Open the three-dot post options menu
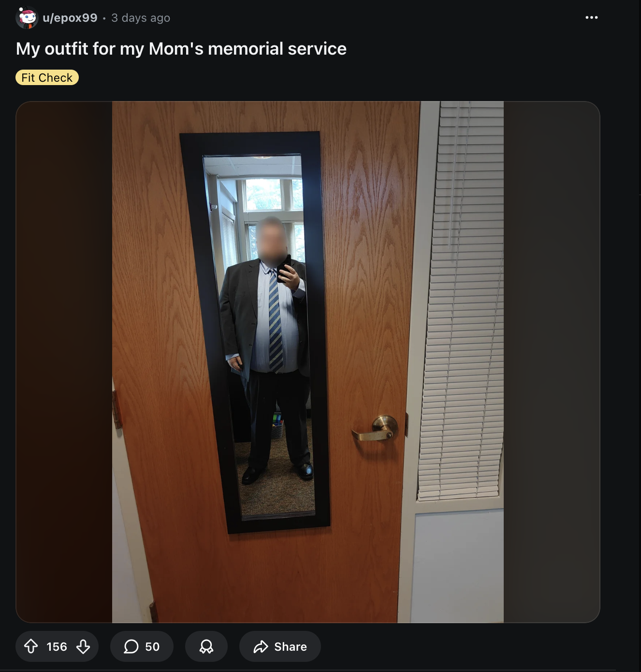This screenshot has height=672, width=641. coord(591,17)
